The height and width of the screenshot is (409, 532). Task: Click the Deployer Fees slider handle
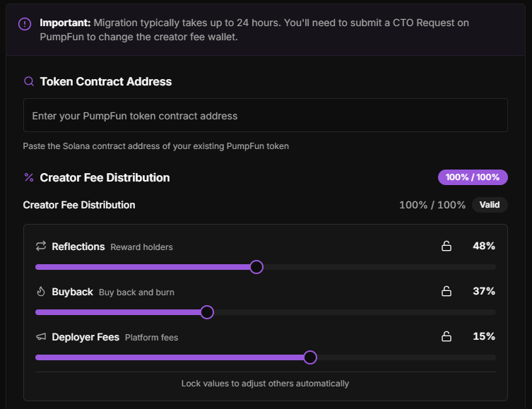pyautogui.click(x=310, y=357)
